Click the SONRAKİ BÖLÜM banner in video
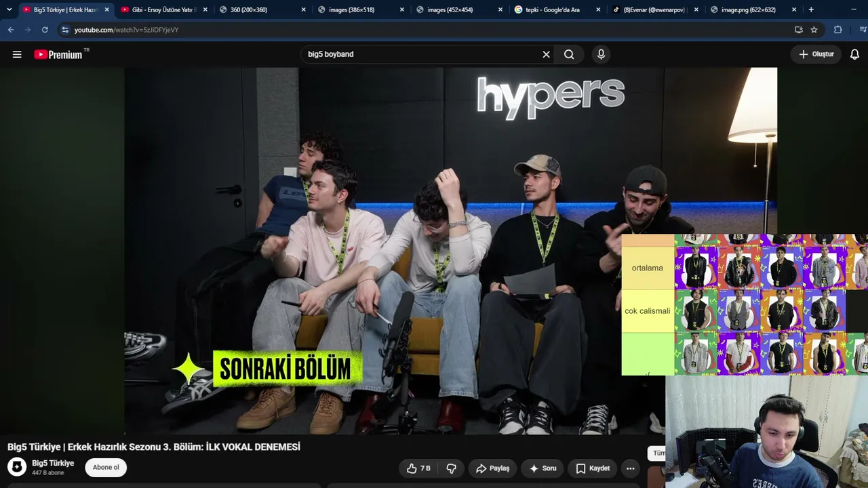Screen dimensions: 868x488 pos(288,369)
